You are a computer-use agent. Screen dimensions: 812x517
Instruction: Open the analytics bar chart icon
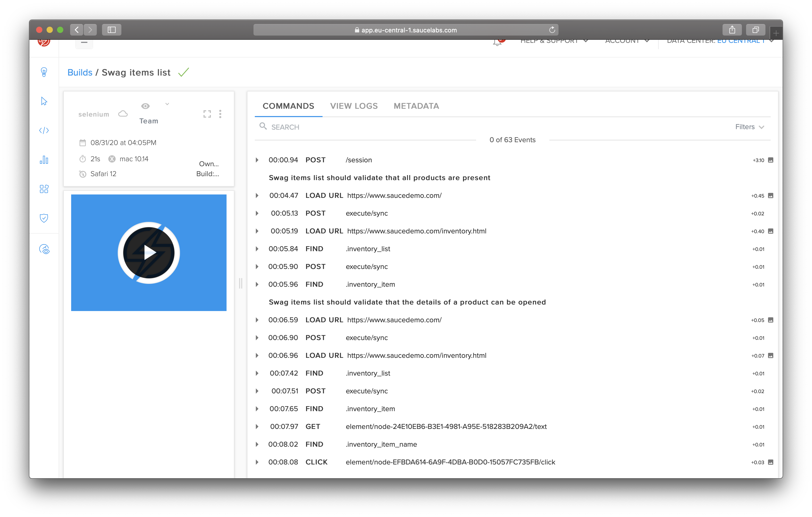[44, 160]
